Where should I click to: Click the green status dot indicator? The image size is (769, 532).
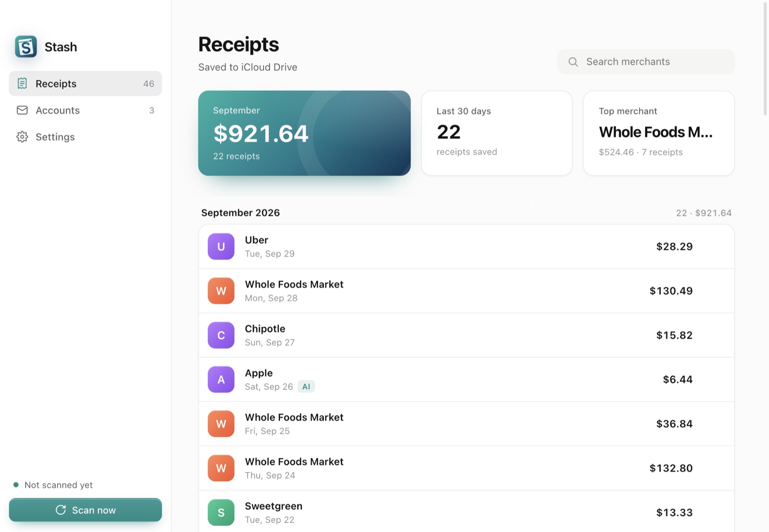(x=16, y=485)
